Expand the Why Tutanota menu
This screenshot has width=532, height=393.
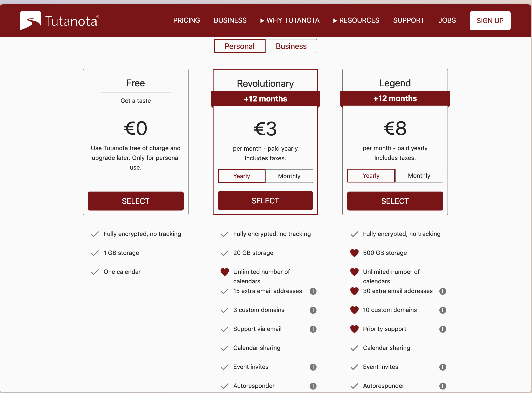pyautogui.click(x=290, y=20)
